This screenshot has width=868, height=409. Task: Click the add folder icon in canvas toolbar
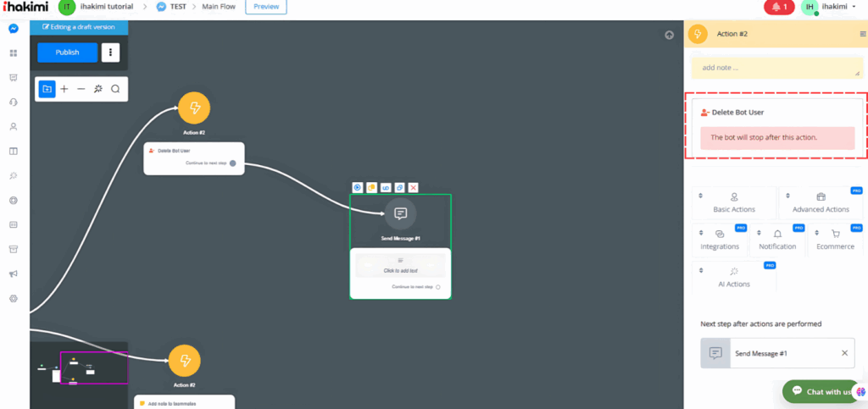[47, 89]
